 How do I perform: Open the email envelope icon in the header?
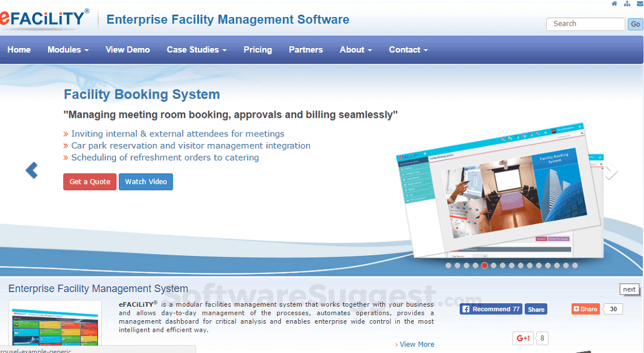pyautogui.click(x=639, y=4)
